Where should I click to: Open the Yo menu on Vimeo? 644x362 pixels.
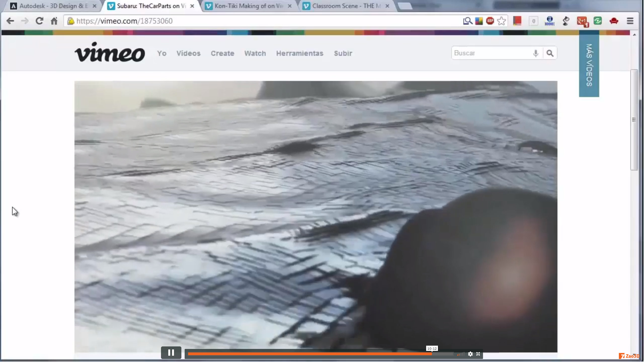pos(162,53)
